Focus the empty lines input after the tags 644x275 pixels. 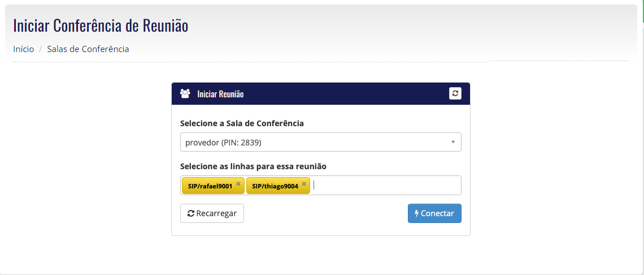tap(385, 185)
